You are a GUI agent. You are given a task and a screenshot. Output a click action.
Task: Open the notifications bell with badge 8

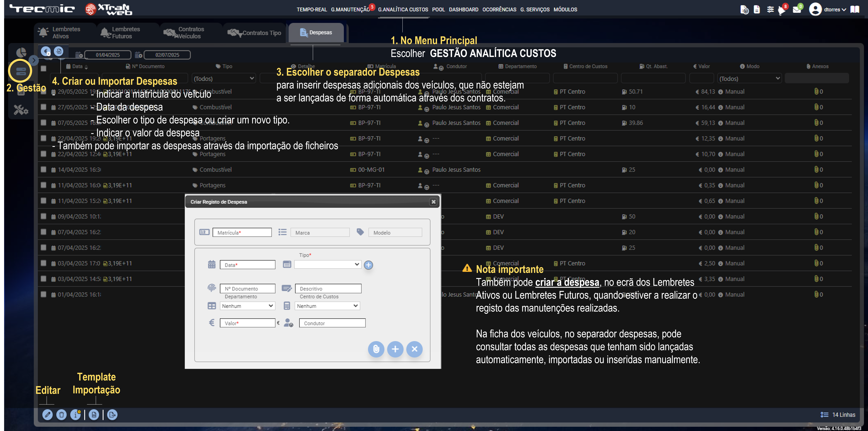(782, 10)
